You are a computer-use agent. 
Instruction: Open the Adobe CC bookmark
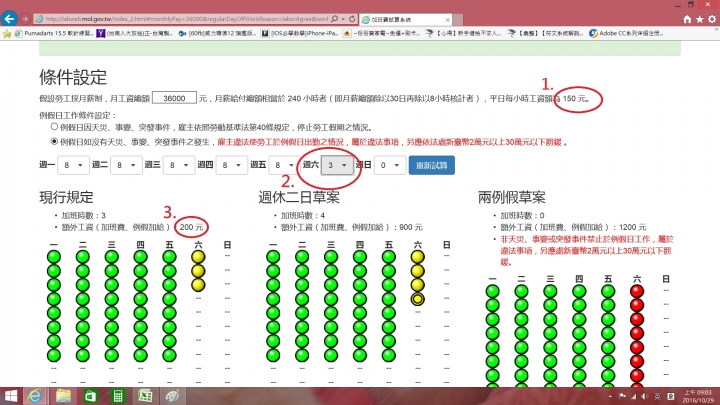click(x=626, y=33)
